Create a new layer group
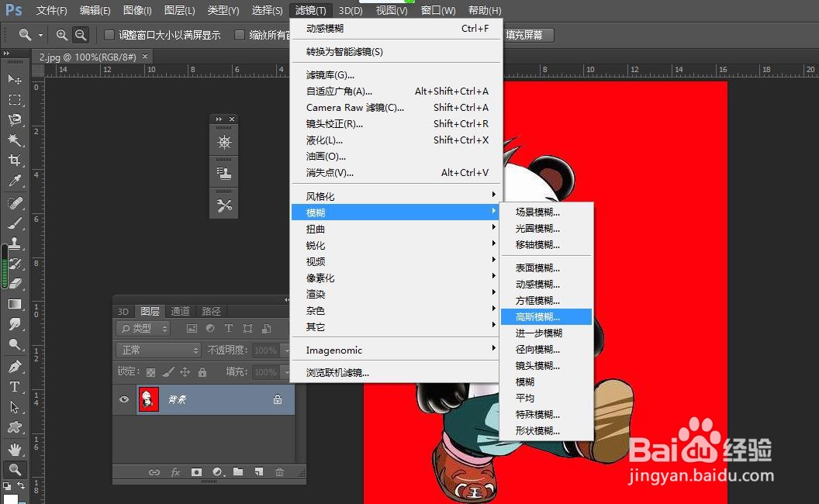 tap(238, 472)
